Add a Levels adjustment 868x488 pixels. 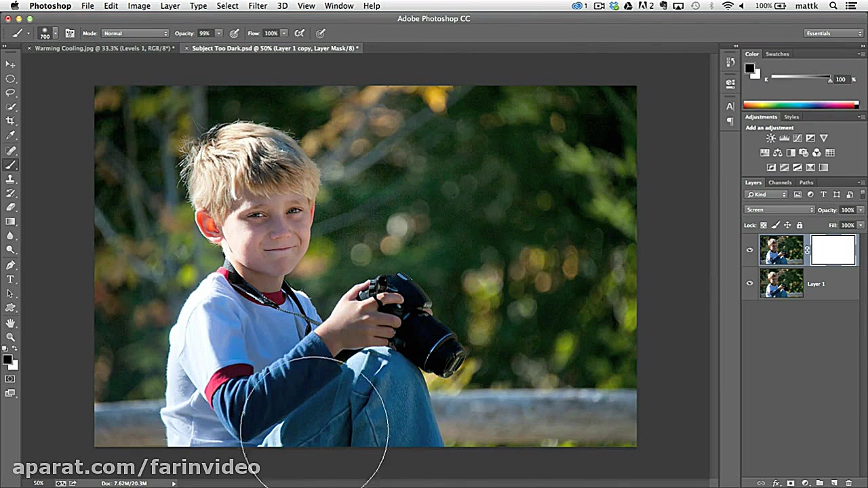tap(784, 138)
